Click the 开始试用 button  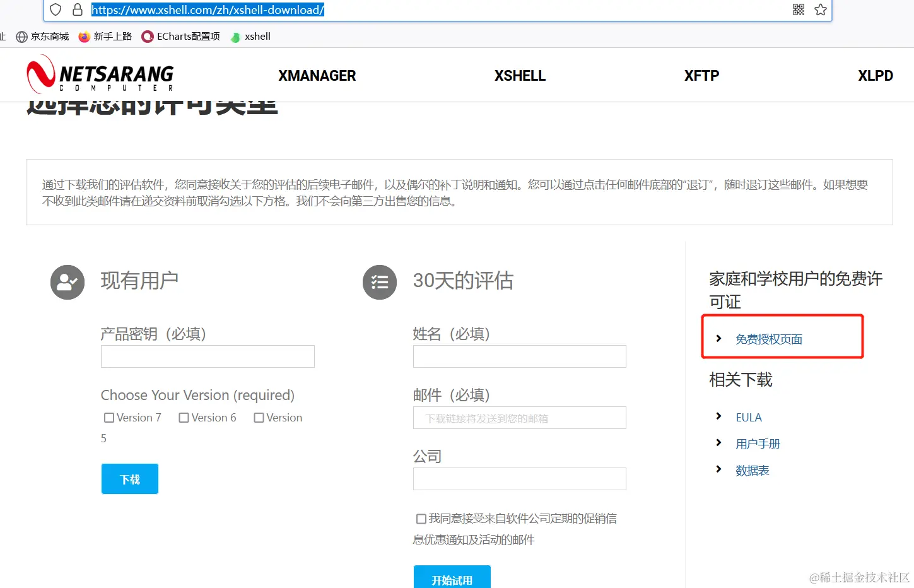tap(452, 577)
